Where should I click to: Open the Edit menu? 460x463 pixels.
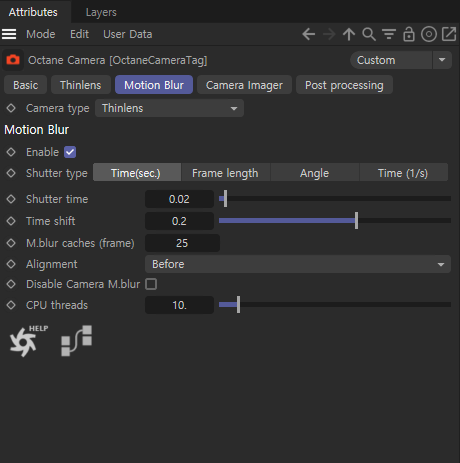tap(79, 34)
